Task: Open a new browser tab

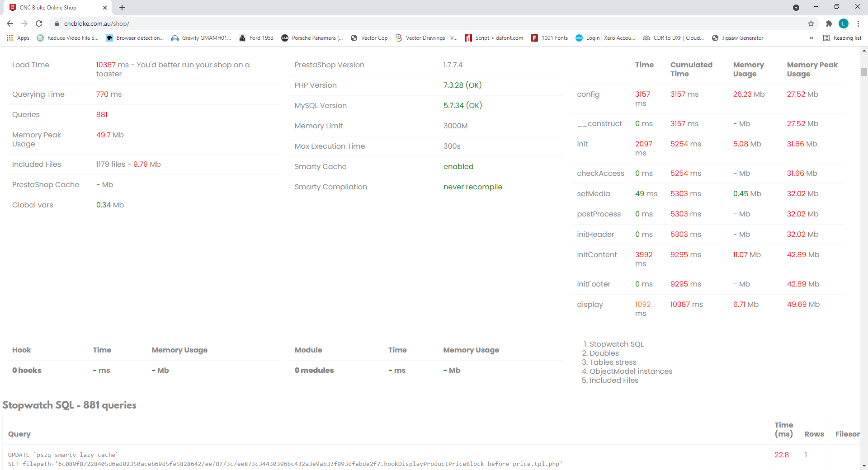Action: click(122, 8)
